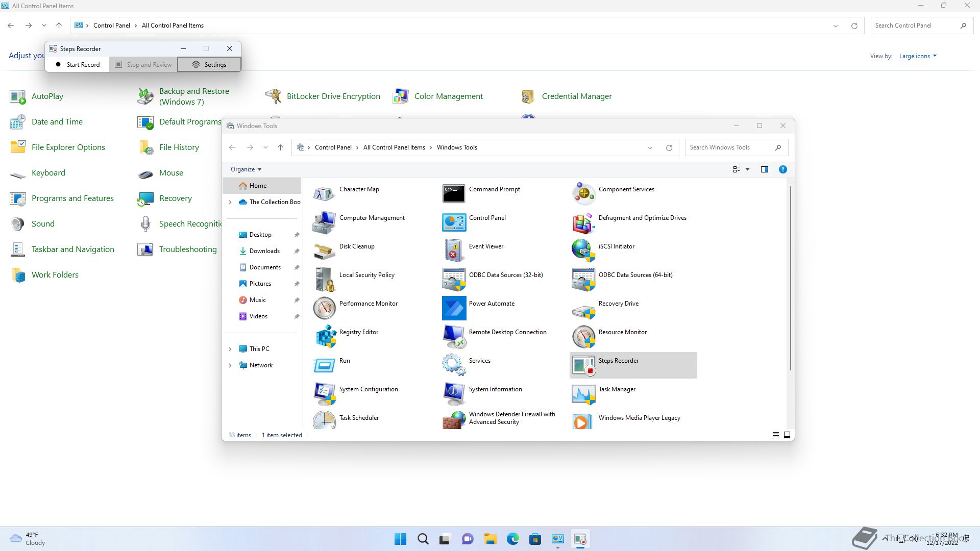Image resolution: width=980 pixels, height=551 pixels.
Task: Open Resource Monitor icon
Action: pyautogui.click(x=583, y=336)
